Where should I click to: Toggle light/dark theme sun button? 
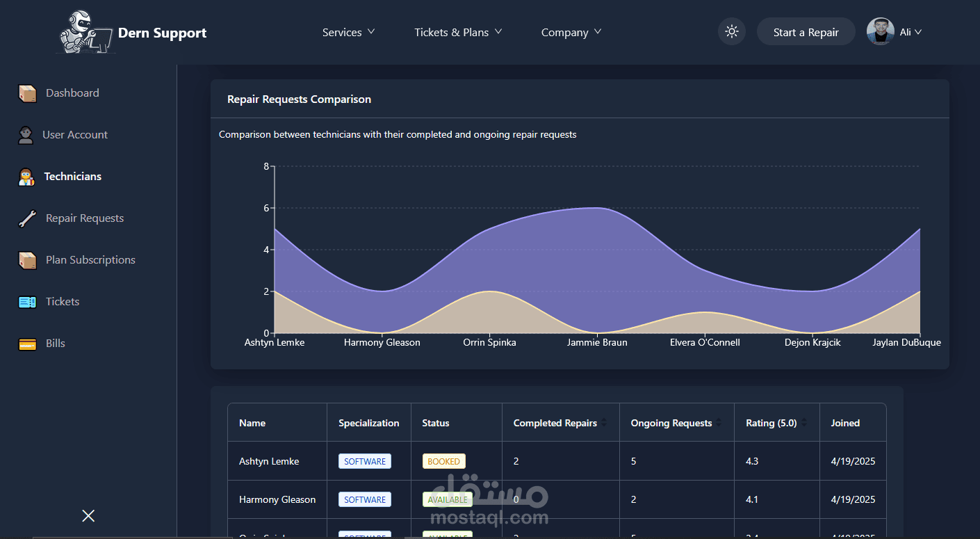click(731, 32)
